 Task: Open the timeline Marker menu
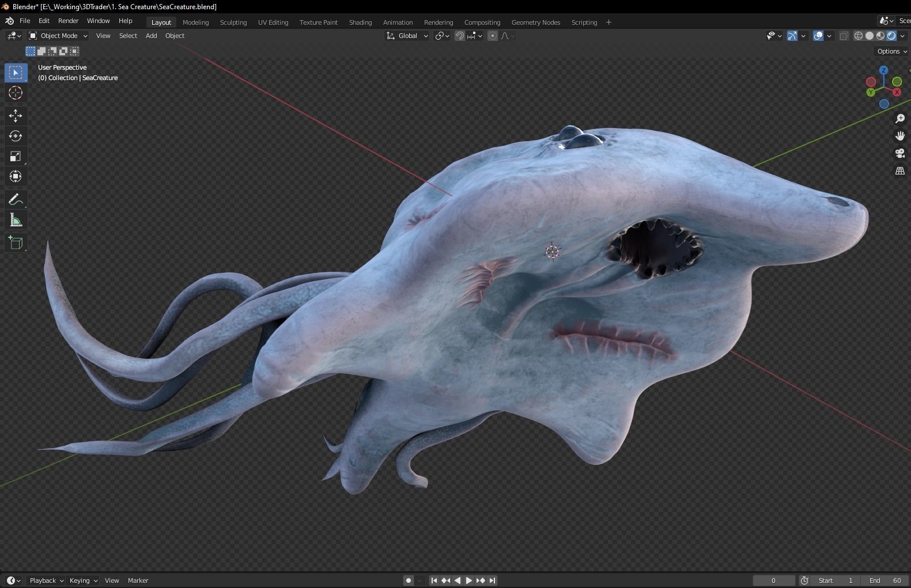point(138,581)
